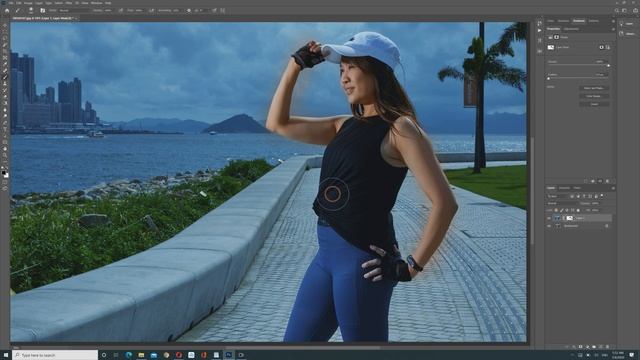Select the Eyedropper tool

tap(5, 64)
